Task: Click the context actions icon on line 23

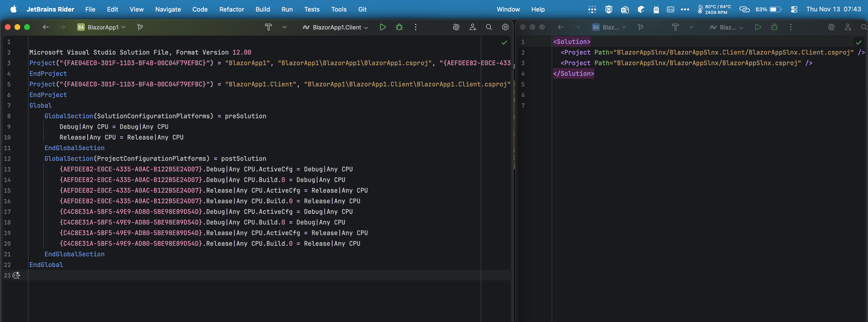Action: pyautogui.click(x=16, y=275)
